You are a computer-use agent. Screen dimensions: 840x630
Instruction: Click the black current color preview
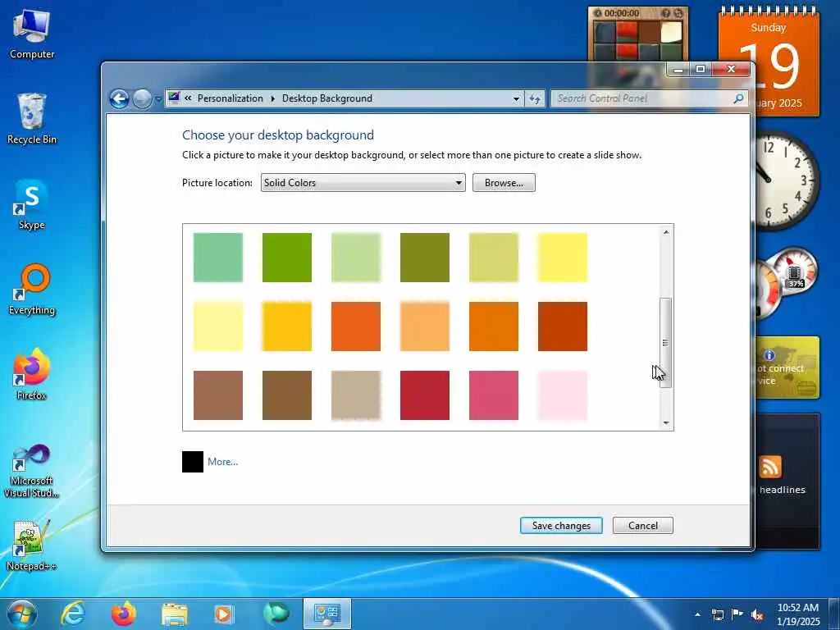pos(192,462)
